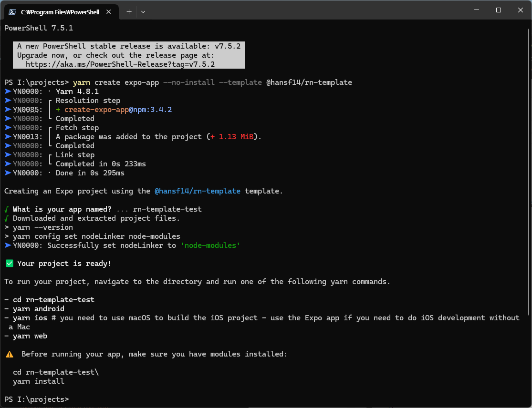532x408 pixels.
Task: Click the blue arrow before YN0013
Action: pos(8,137)
